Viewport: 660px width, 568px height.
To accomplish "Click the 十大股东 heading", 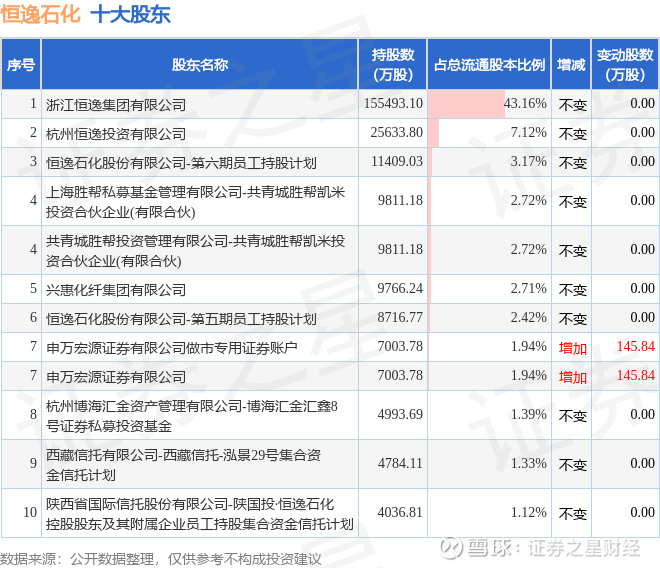I will point(130,14).
